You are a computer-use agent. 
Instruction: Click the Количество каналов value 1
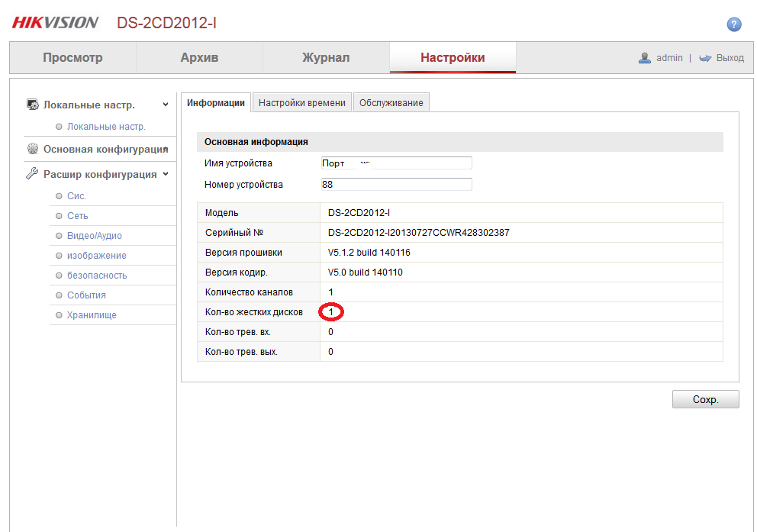click(330, 292)
